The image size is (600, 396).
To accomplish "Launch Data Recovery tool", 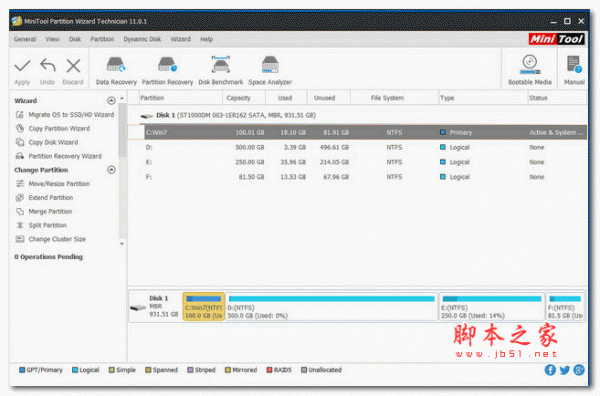I will [116, 71].
